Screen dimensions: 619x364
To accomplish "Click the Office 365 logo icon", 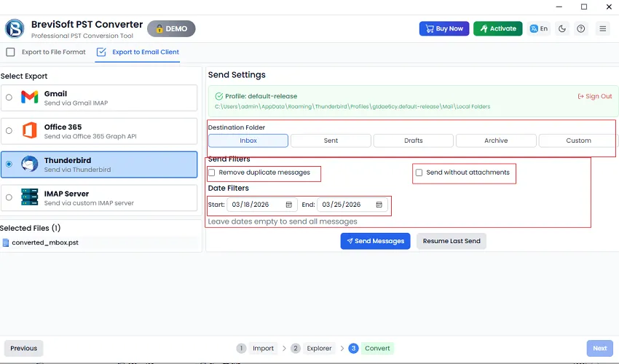I will pyautogui.click(x=30, y=130).
